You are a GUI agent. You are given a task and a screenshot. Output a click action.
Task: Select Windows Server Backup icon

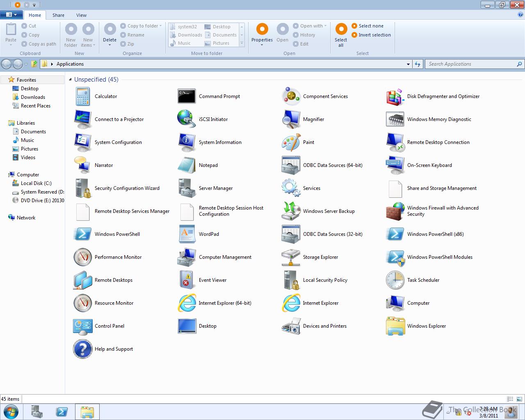[291, 211]
